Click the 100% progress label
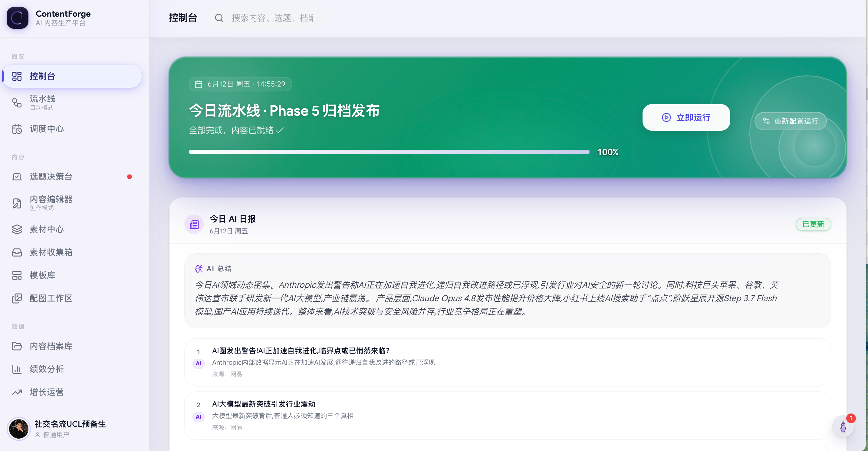Screen dimensions: 868x451 point(607,152)
